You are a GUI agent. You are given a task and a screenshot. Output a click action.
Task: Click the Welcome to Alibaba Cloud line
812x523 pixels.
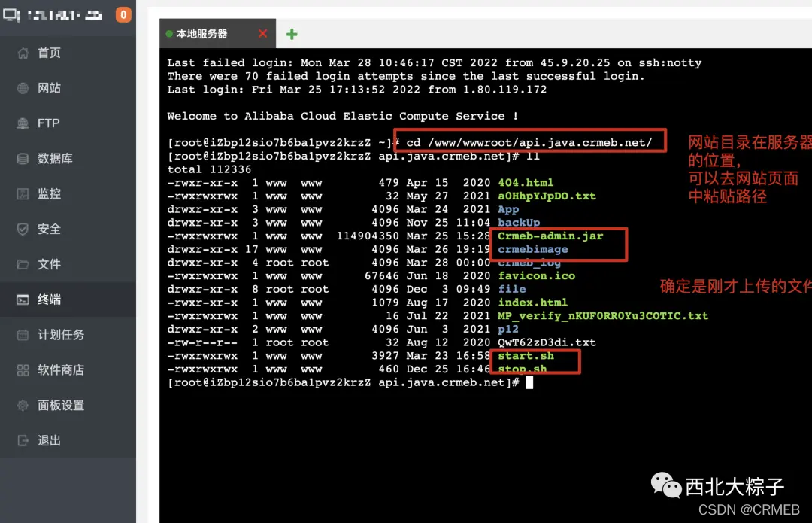click(342, 116)
